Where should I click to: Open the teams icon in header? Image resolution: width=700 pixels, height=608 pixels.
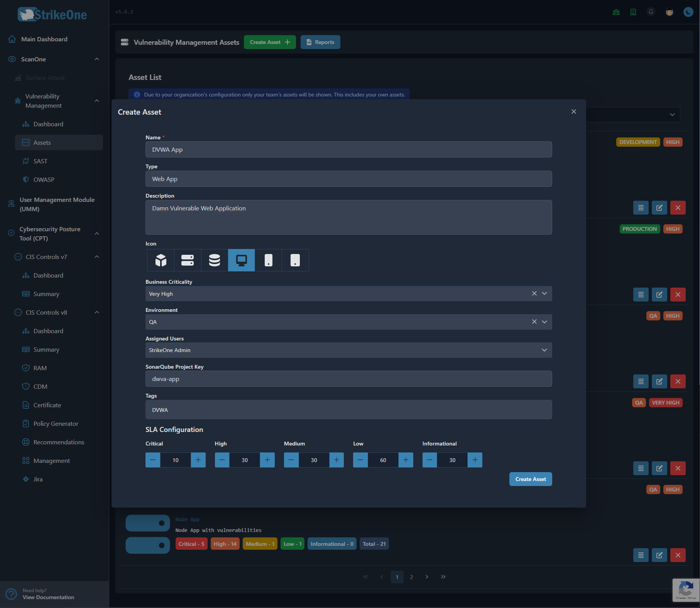616,12
